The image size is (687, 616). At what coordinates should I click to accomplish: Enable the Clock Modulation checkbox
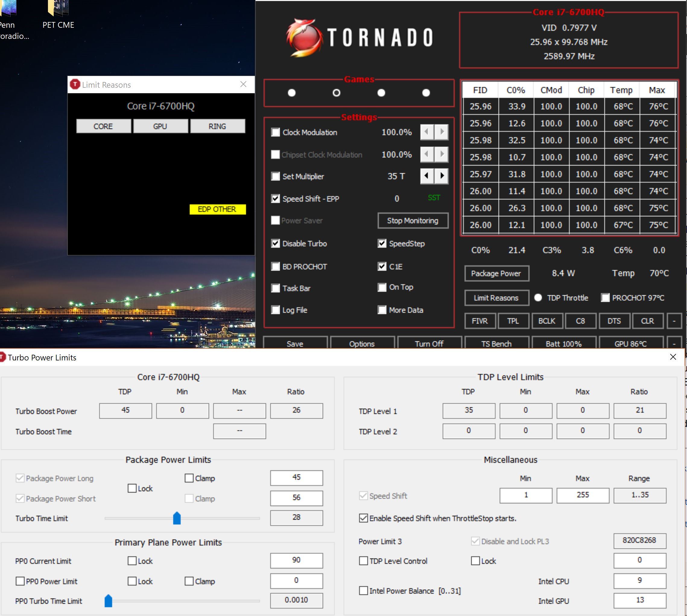pos(276,132)
